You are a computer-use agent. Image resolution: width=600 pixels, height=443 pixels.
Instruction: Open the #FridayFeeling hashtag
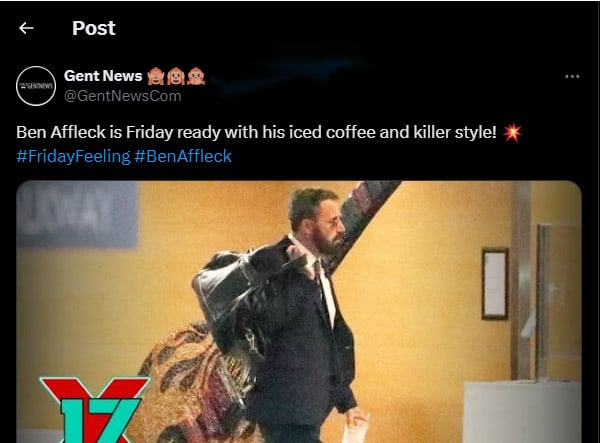tap(73, 156)
